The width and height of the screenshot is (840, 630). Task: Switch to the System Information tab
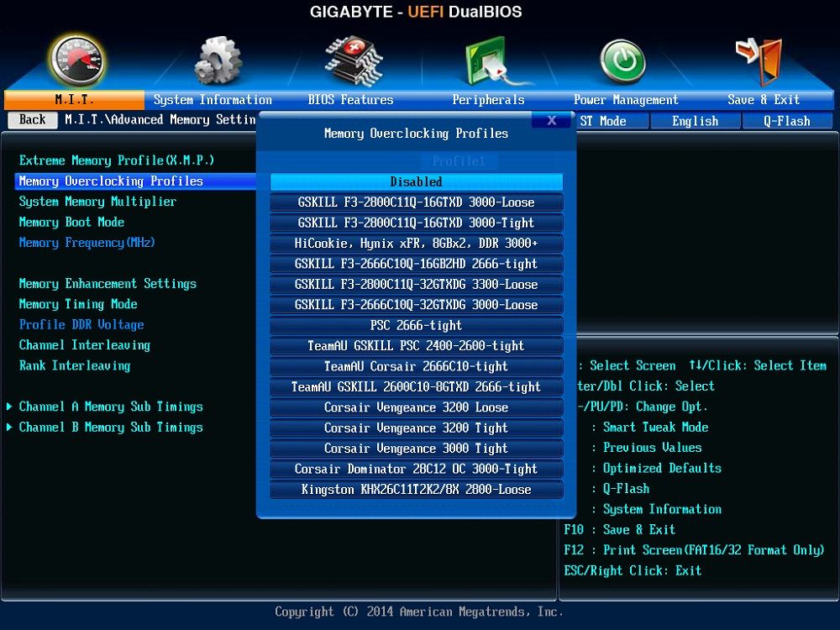213,100
